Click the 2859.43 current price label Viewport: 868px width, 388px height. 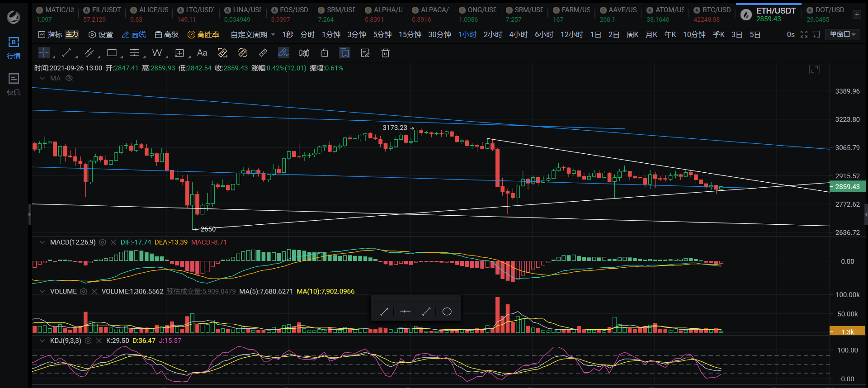(847, 187)
